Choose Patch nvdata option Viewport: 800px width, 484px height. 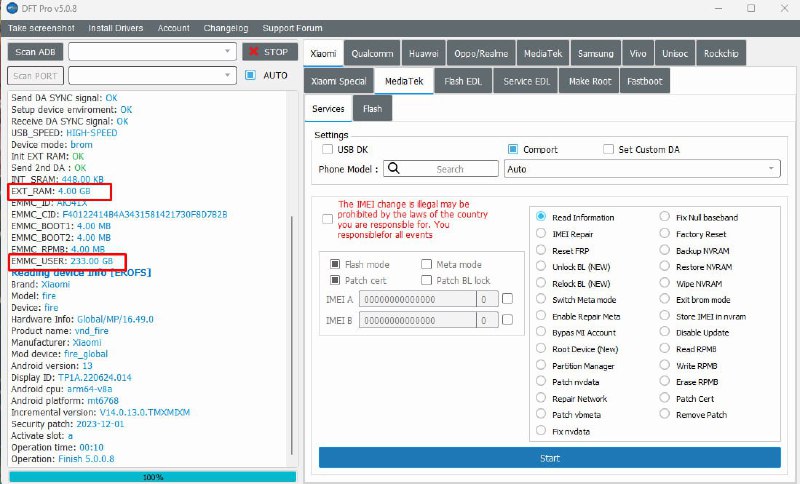click(541, 381)
